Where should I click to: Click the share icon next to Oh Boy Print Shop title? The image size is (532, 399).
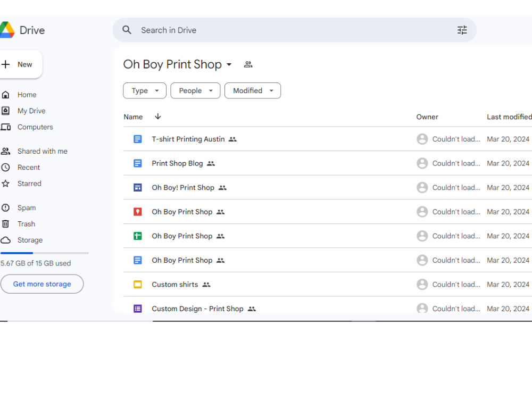click(248, 64)
